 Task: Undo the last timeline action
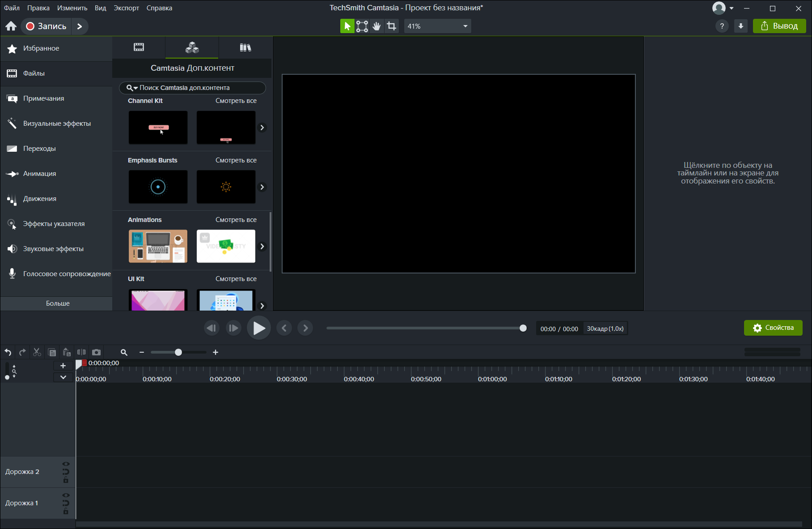(8, 352)
